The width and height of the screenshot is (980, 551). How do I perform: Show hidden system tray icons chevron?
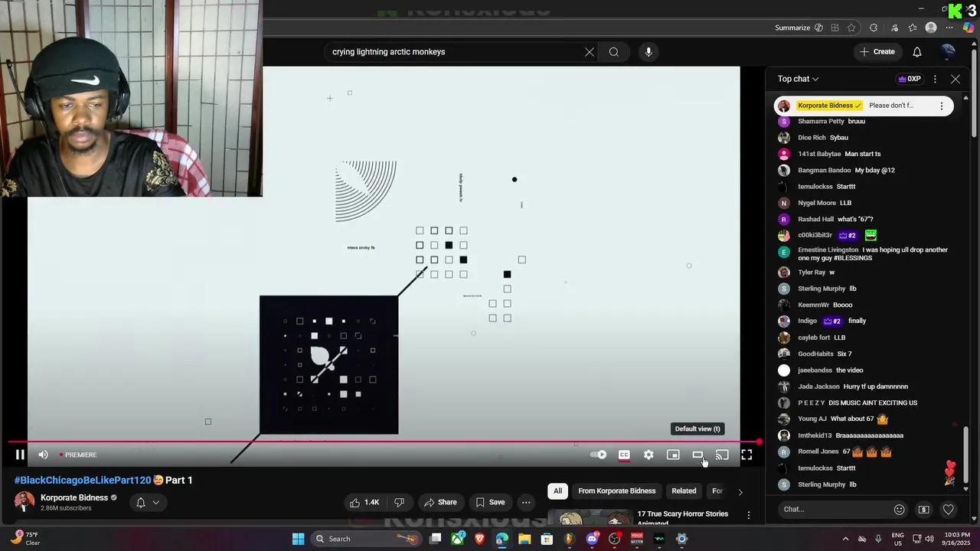coord(845,539)
